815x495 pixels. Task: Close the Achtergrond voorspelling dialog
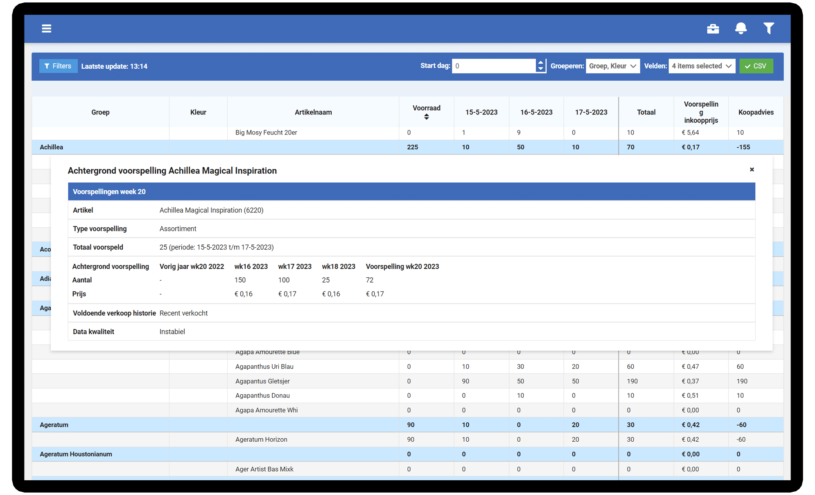(x=752, y=170)
